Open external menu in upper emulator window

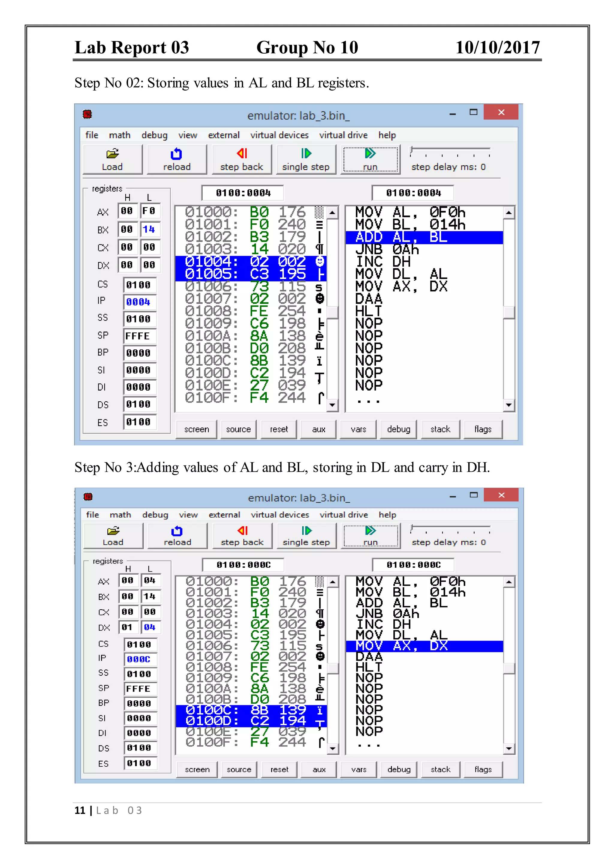(224, 135)
